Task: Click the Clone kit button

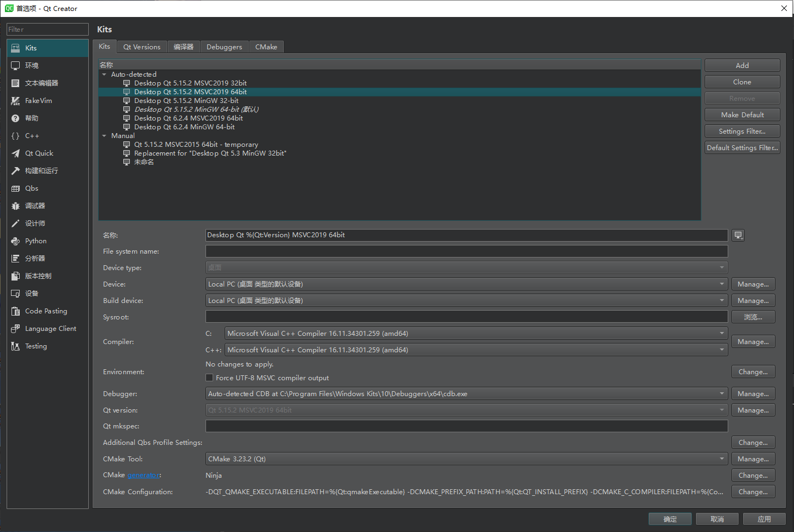Action: (742, 82)
